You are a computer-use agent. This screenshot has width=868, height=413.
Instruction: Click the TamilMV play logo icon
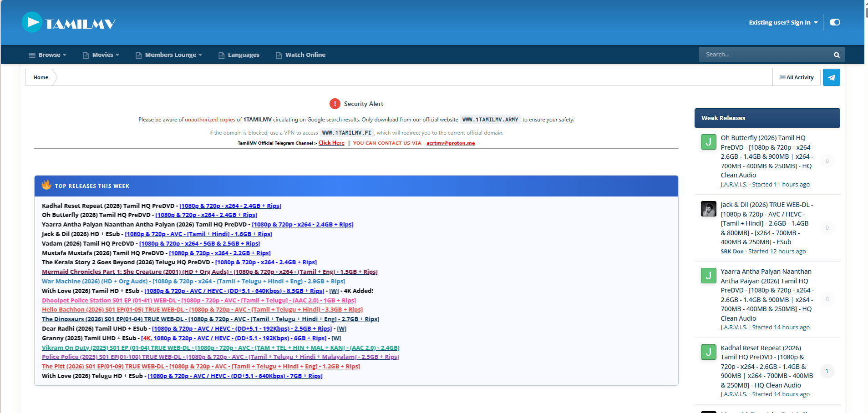(x=32, y=22)
